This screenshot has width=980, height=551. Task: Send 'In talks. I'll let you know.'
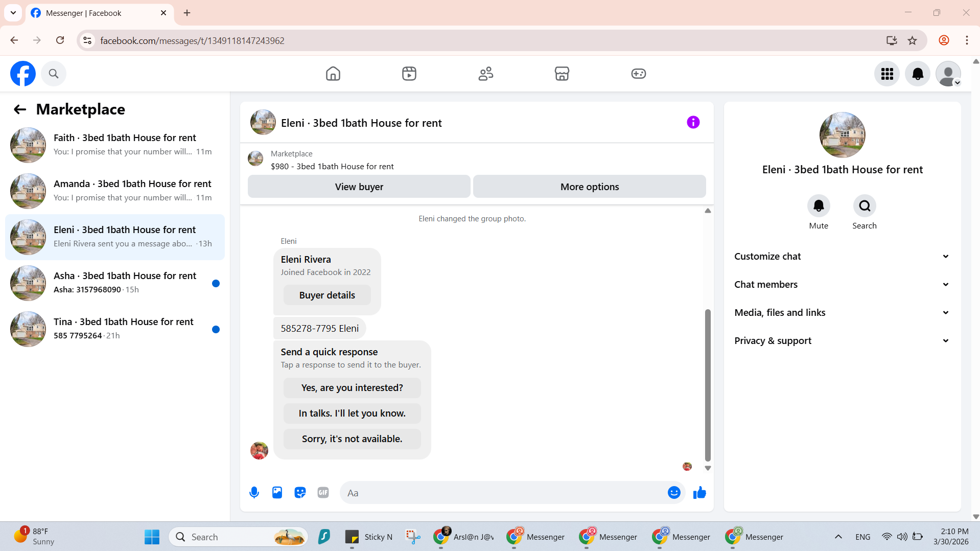[352, 414]
